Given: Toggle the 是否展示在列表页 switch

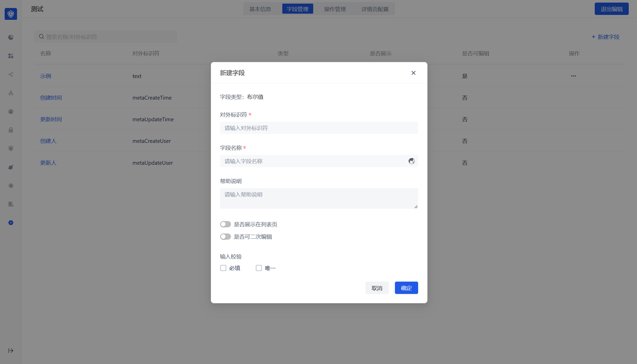Looking at the screenshot, I should tap(225, 225).
